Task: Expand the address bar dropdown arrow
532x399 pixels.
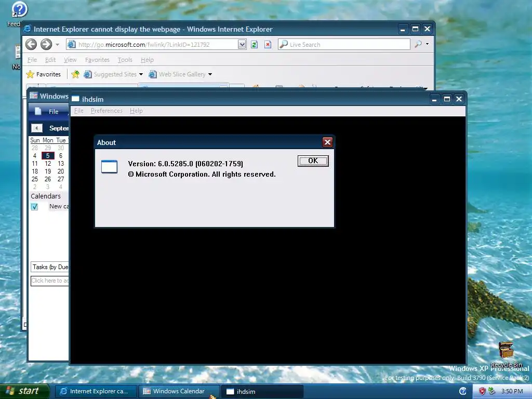Action: tap(242, 45)
